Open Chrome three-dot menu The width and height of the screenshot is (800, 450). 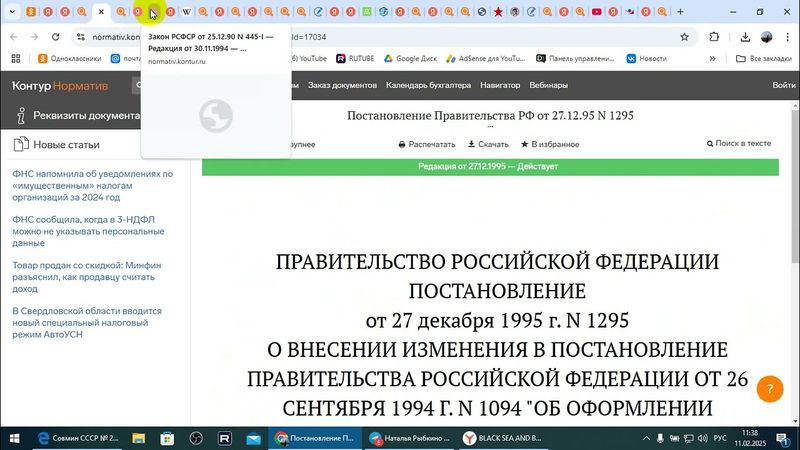coord(787,37)
